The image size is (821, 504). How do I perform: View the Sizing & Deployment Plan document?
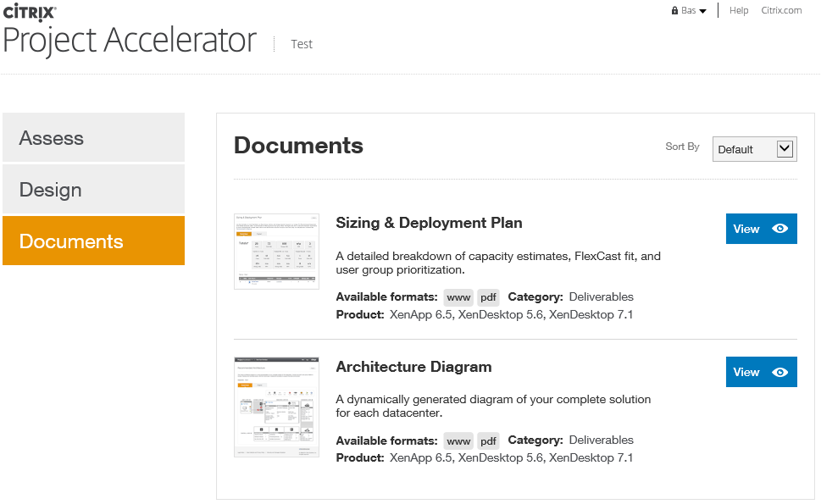pyautogui.click(x=762, y=229)
